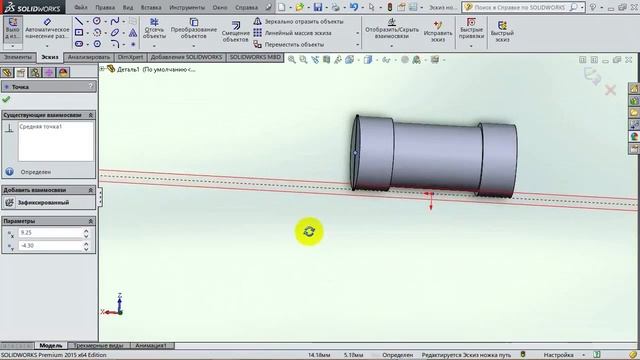Click the Точка panel help question mark
The width and height of the screenshot is (640, 360).
coord(91,86)
